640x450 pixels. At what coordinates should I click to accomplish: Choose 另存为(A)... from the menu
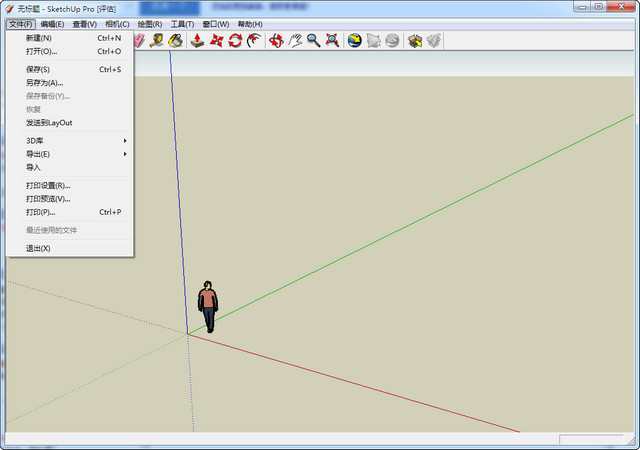44,83
